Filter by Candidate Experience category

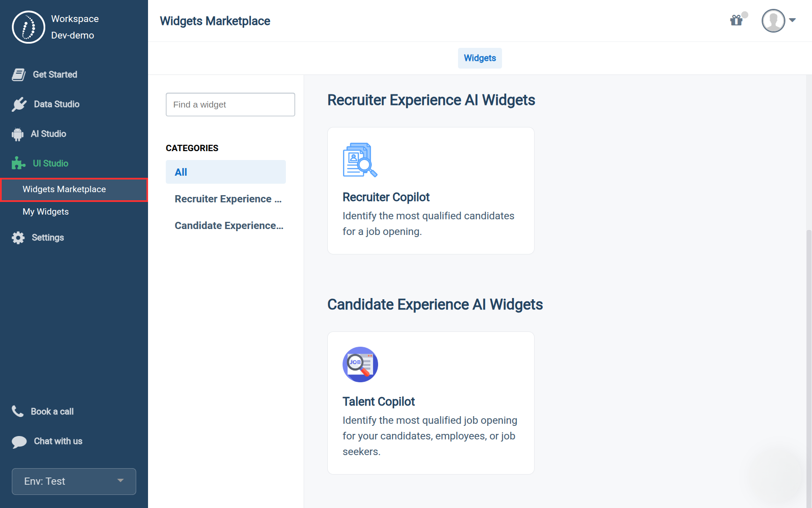[x=229, y=226]
